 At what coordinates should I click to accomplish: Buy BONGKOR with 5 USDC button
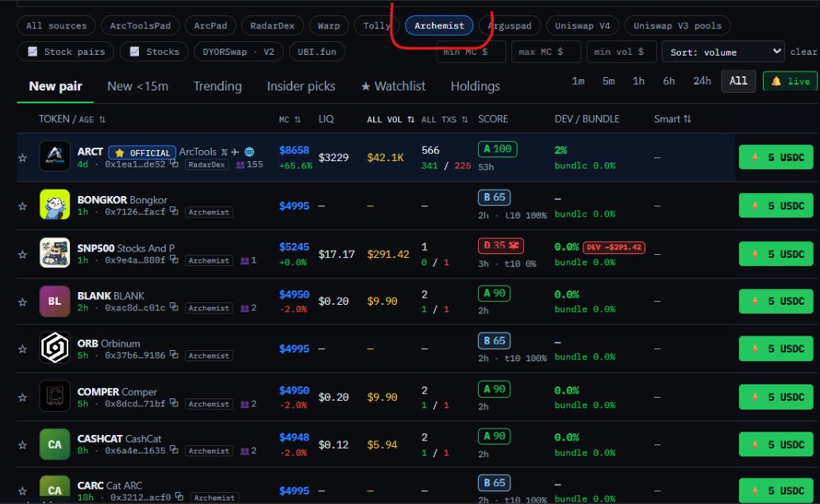(x=776, y=206)
